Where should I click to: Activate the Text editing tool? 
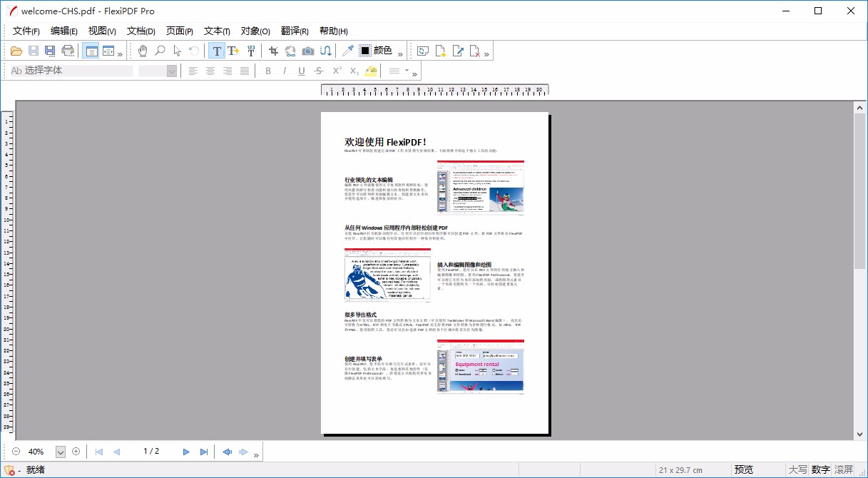click(216, 51)
